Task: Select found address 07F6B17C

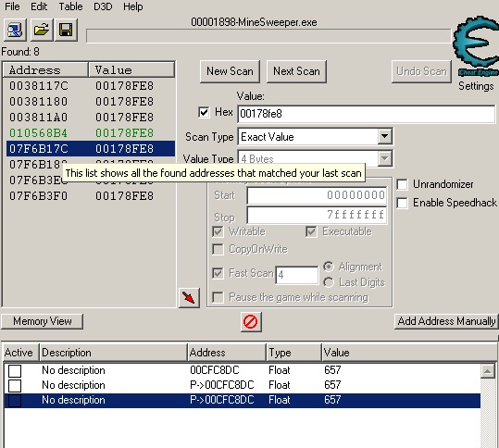Action: (91, 149)
